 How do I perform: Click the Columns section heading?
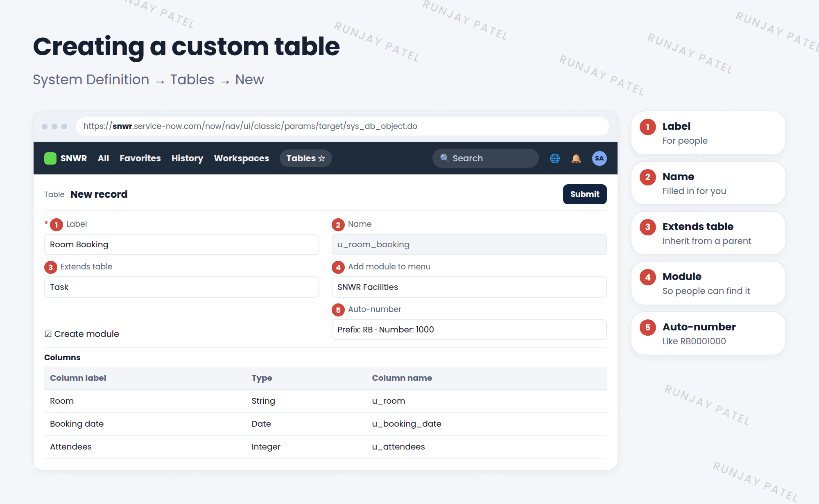click(62, 357)
